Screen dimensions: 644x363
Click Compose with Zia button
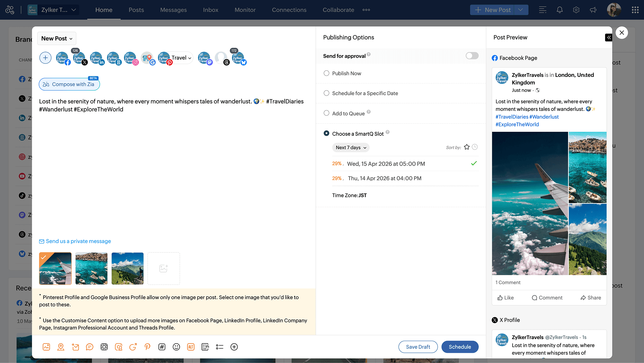click(69, 84)
